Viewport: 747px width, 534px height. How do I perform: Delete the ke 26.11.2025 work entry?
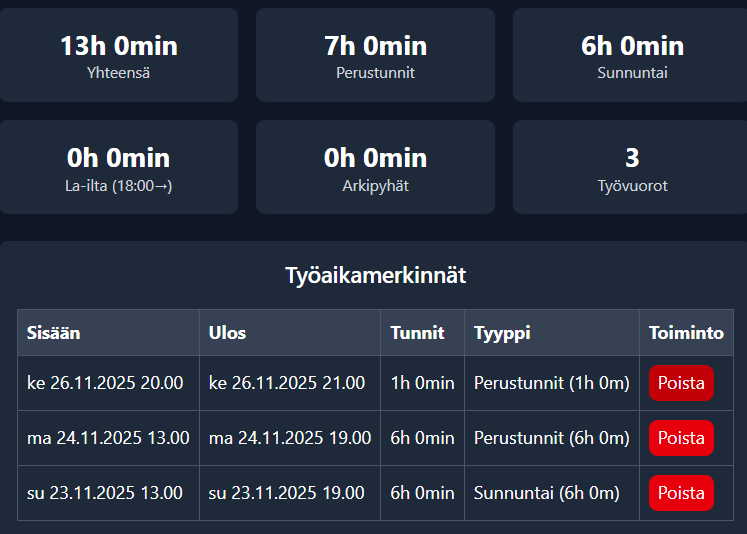tap(681, 383)
